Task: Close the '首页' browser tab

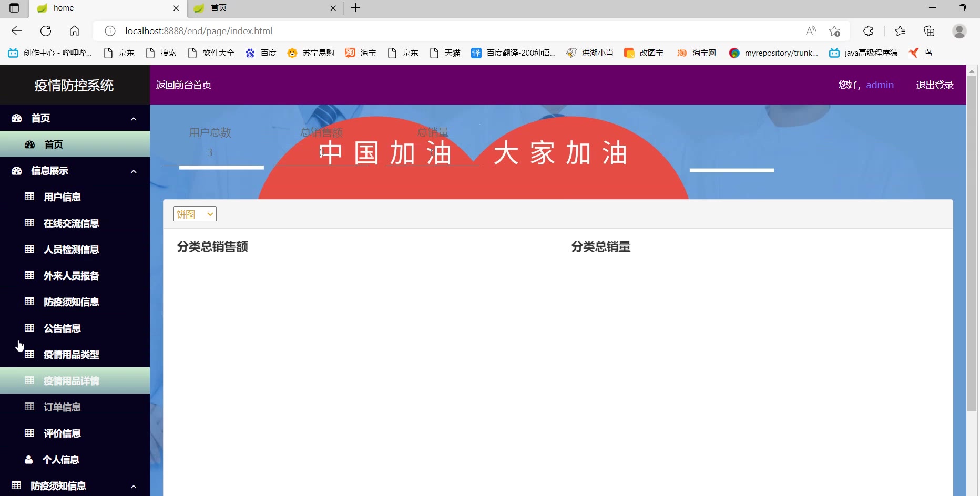Action: click(333, 8)
